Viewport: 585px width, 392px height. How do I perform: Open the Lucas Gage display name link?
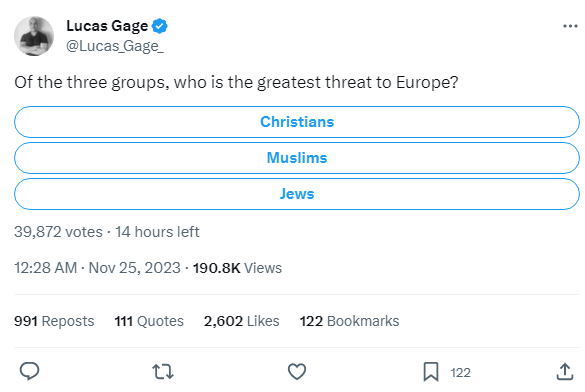pyautogui.click(x=107, y=26)
